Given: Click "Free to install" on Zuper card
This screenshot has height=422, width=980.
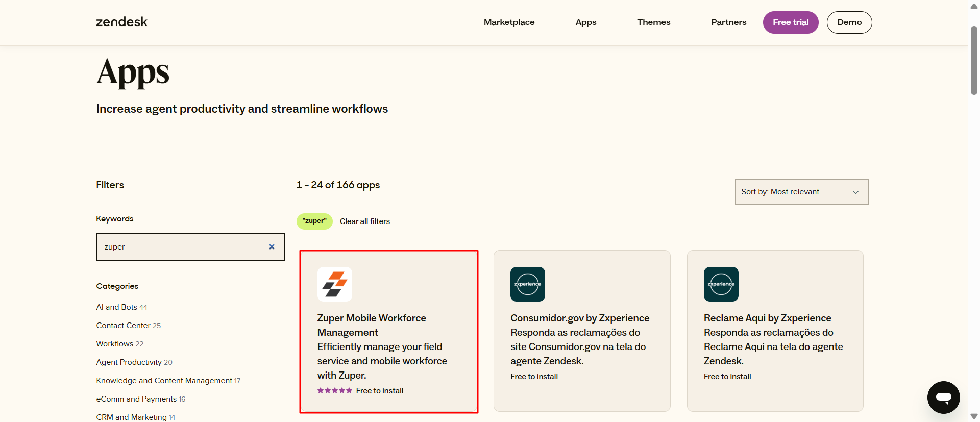Looking at the screenshot, I should click(380, 391).
